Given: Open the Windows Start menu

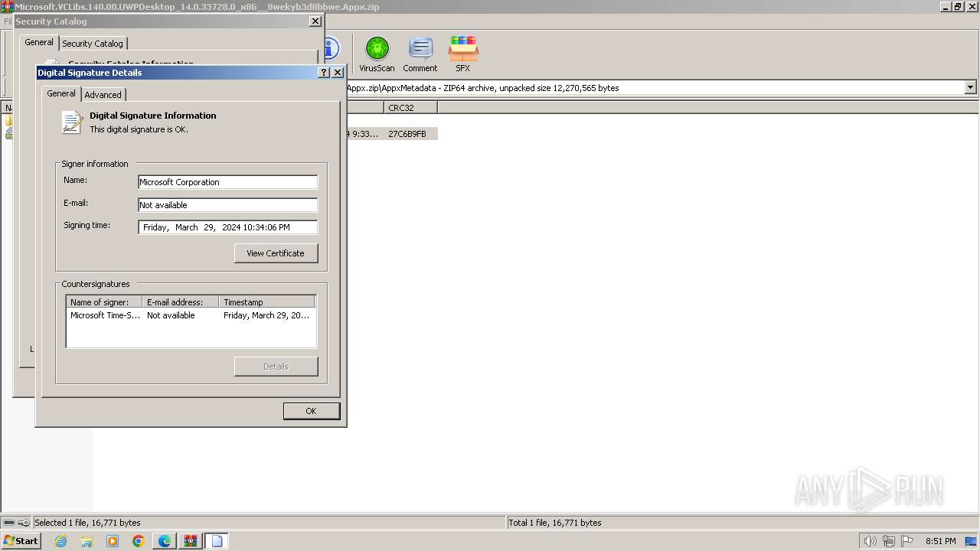Looking at the screenshot, I should [x=21, y=541].
